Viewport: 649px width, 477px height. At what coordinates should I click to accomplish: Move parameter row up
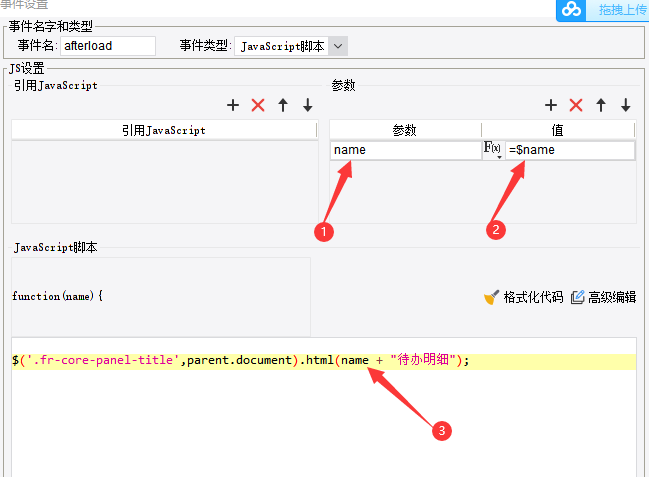click(x=601, y=105)
